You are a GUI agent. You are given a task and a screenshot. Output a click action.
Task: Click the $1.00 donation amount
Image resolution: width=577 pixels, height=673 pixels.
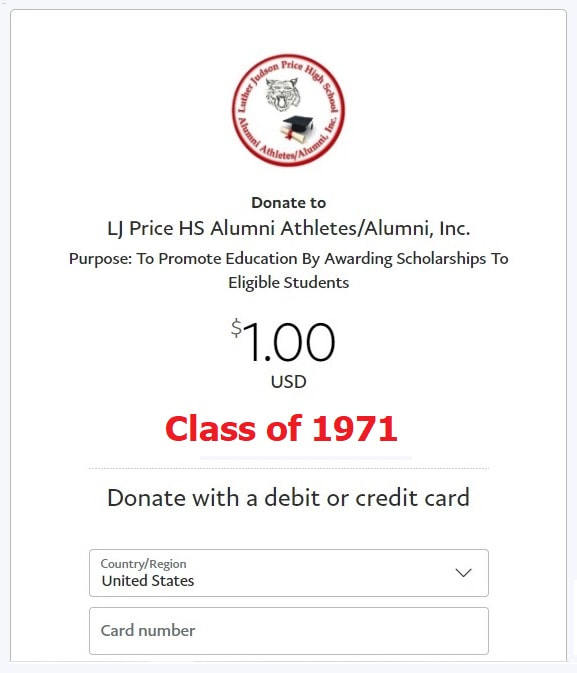[x=283, y=342]
